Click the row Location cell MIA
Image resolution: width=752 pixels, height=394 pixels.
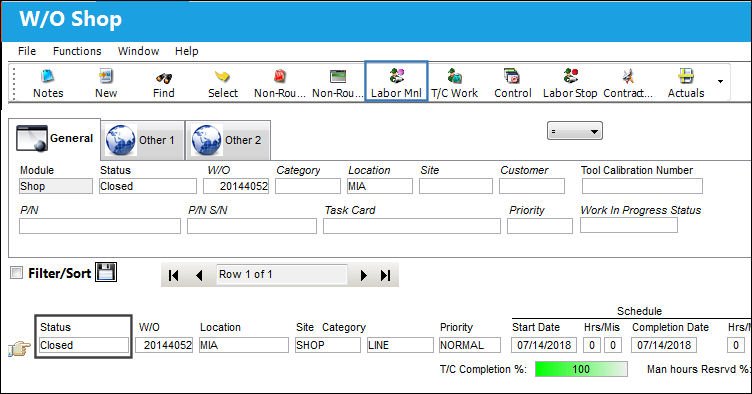[x=244, y=345]
